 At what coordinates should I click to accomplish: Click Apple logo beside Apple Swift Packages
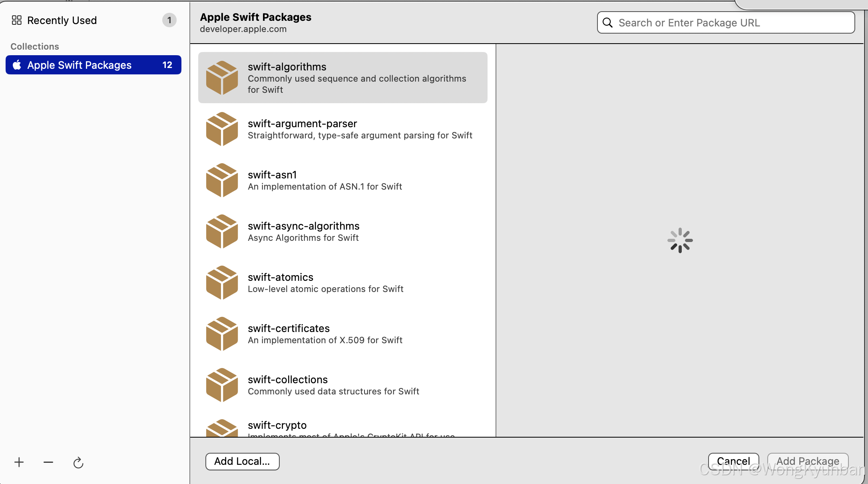point(17,65)
